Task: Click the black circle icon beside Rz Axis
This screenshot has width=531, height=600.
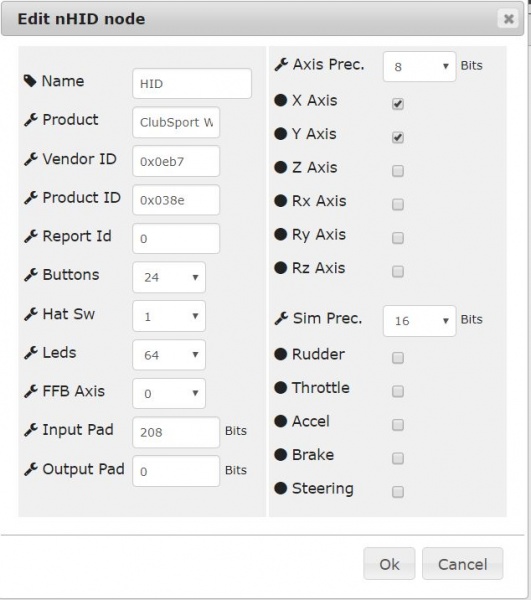Action: (280, 268)
